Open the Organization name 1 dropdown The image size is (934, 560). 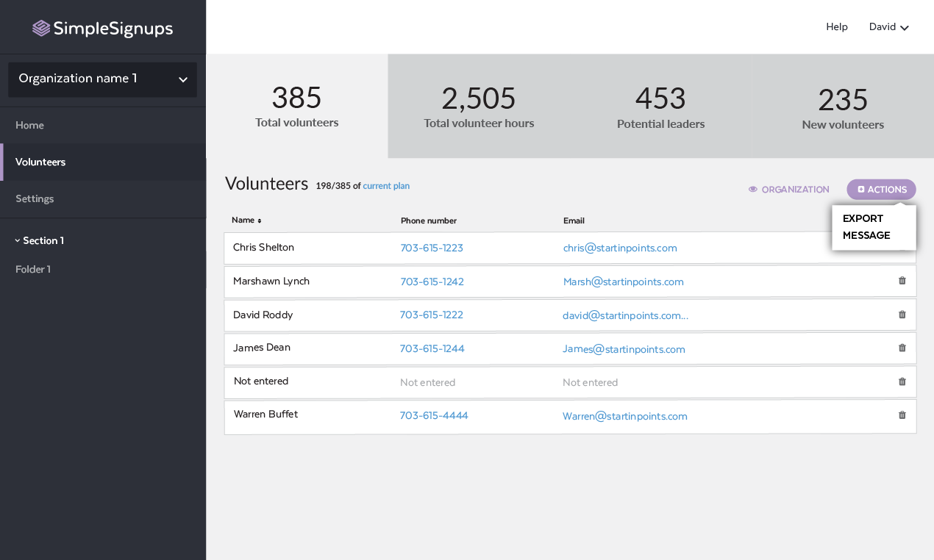pyautogui.click(x=102, y=79)
